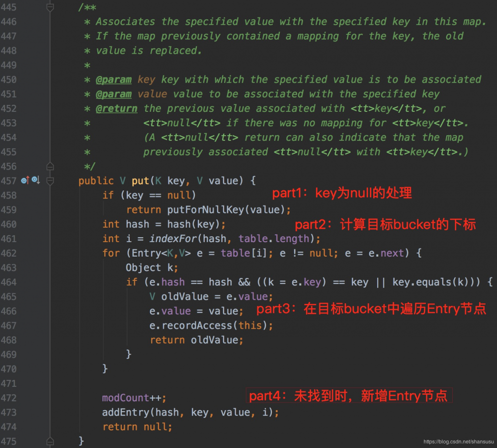Image resolution: width=497 pixels, height=448 pixels.
Task: Click the overrides-method gutter icon with red up arrow
Action: (x=25, y=180)
